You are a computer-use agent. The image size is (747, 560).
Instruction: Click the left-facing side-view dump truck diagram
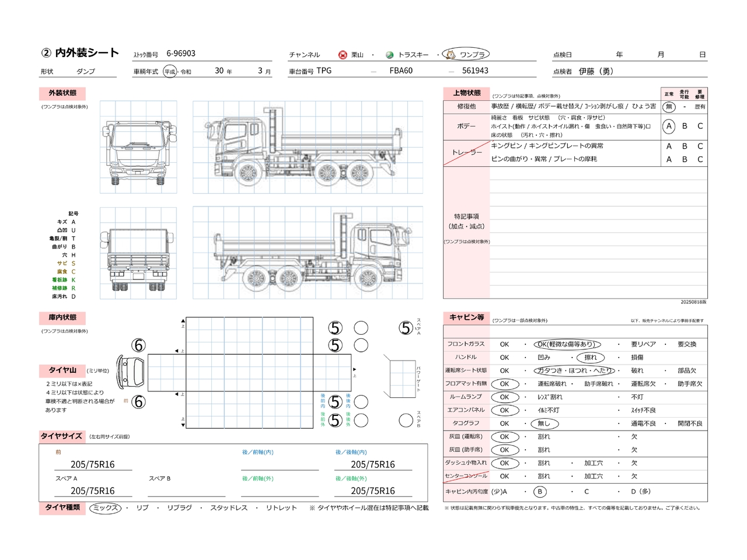(x=308, y=148)
